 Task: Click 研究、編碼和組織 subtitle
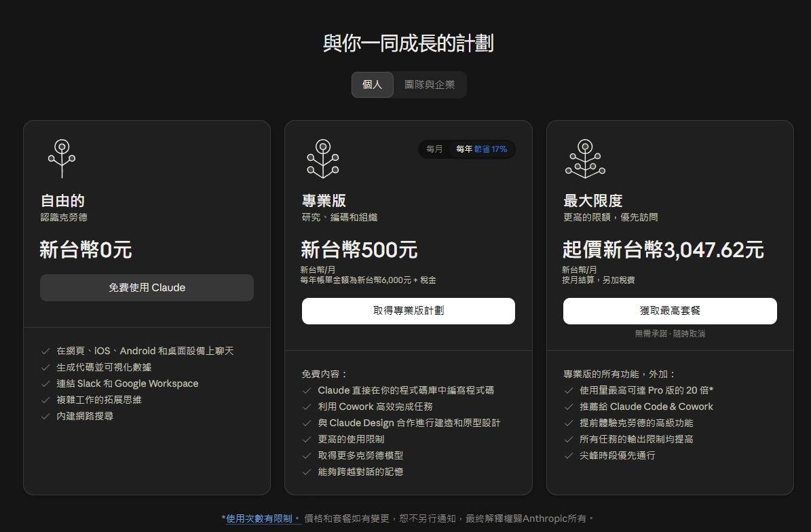coord(339,218)
